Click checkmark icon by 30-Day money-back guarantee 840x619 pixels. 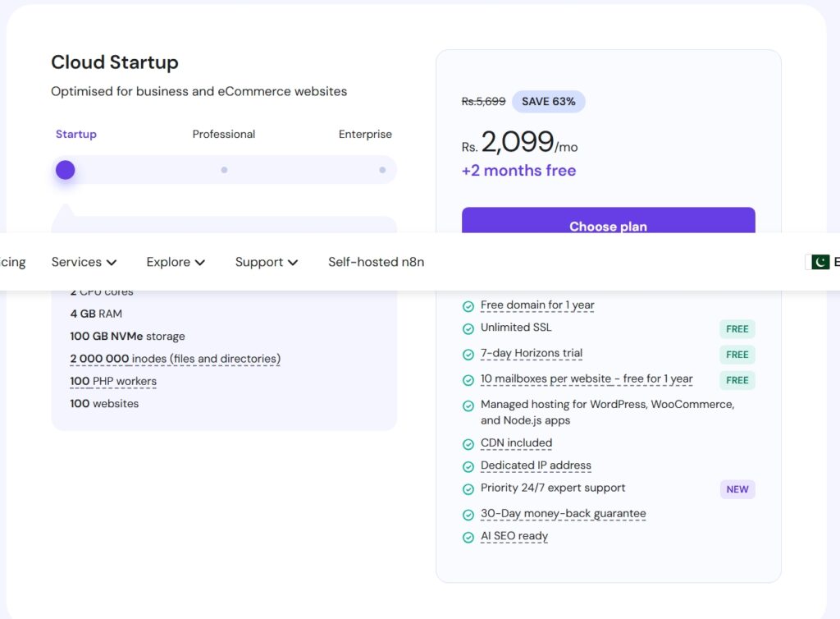468,515
